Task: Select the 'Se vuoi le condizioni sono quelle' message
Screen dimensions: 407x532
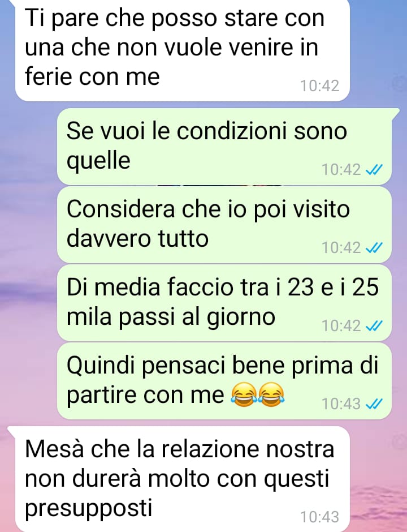Action: click(224, 147)
